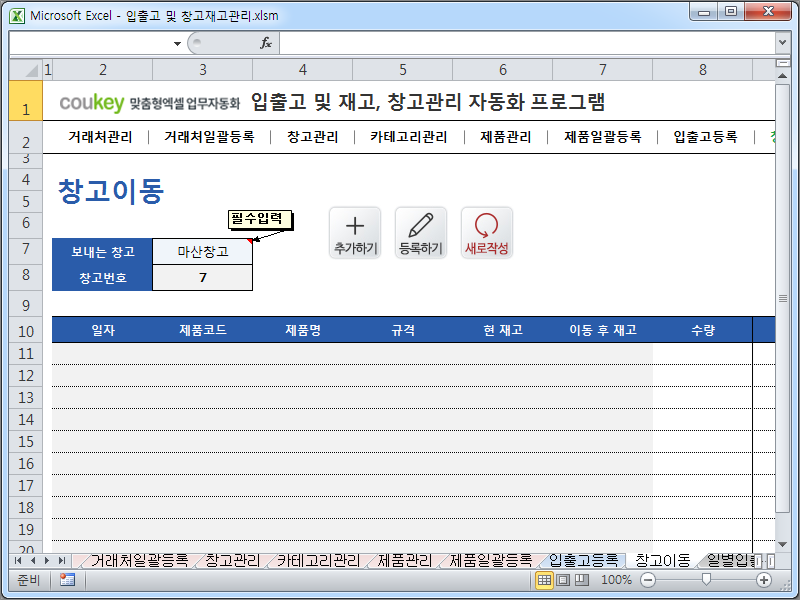Click the formula bar input field
The width and height of the screenshot is (800, 600).
[527, 43]
